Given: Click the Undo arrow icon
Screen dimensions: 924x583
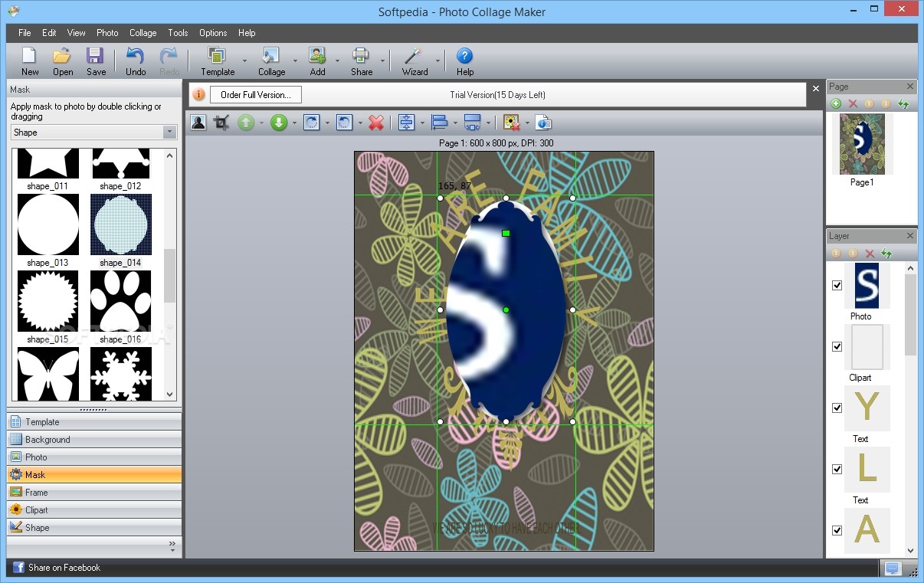Looking at the screenshot, I should click(x=135, y=56).
